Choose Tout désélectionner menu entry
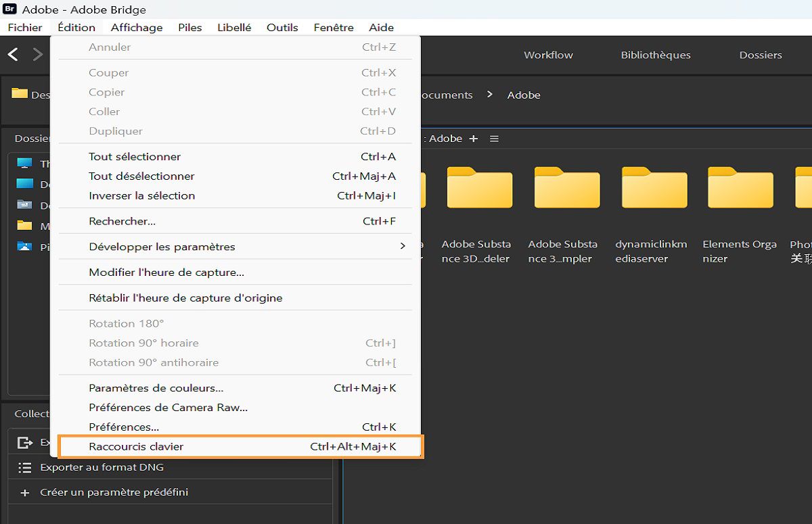This screenshot has width=812, height=524. (x=235, y=176)
